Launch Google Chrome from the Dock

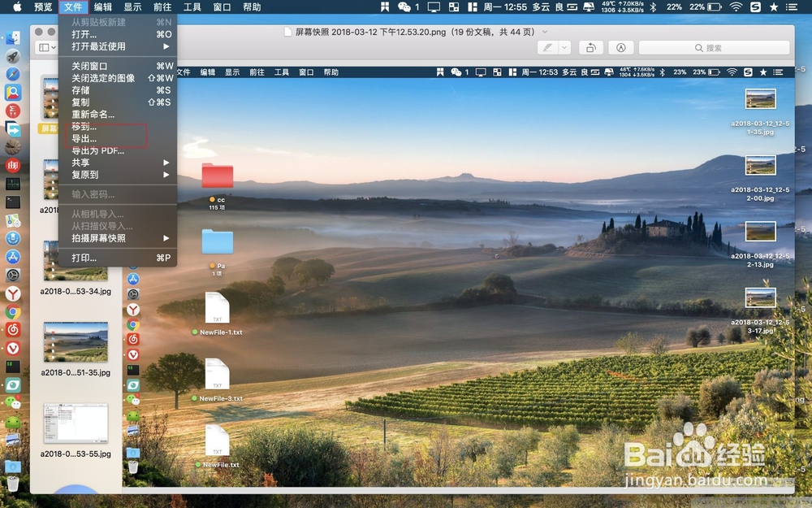click(x=13, y=311)
